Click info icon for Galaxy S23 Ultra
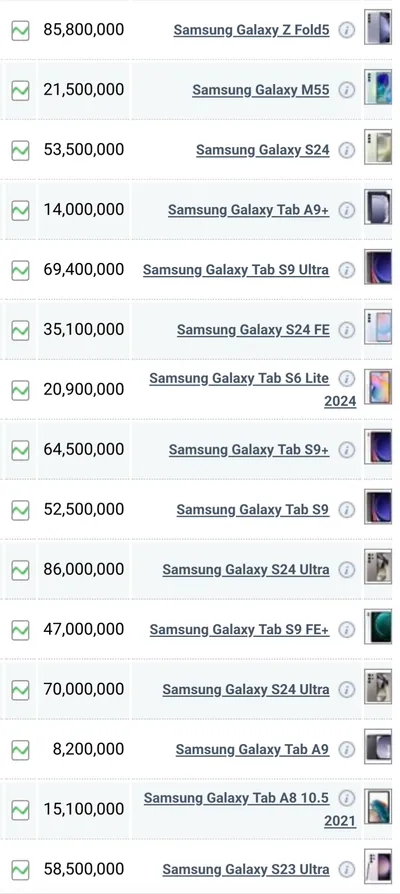Viewport: 400px width, 894px height. pos(346,869)
